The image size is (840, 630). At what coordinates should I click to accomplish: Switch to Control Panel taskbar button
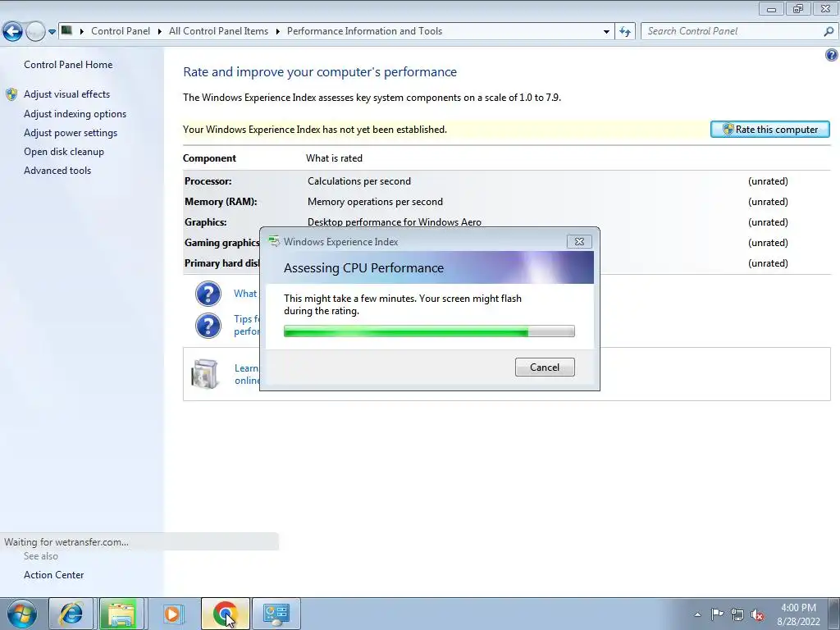click(x=276, y=614)
